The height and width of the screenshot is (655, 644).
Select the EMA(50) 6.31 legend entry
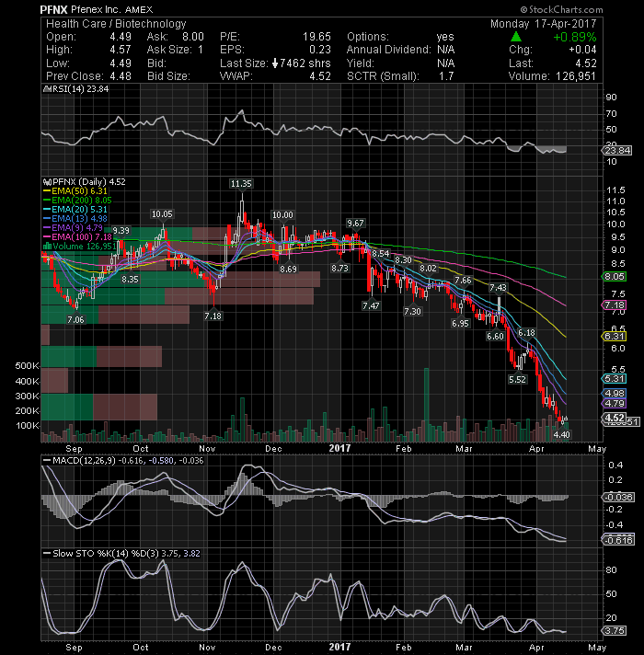(x=75, y=191)
